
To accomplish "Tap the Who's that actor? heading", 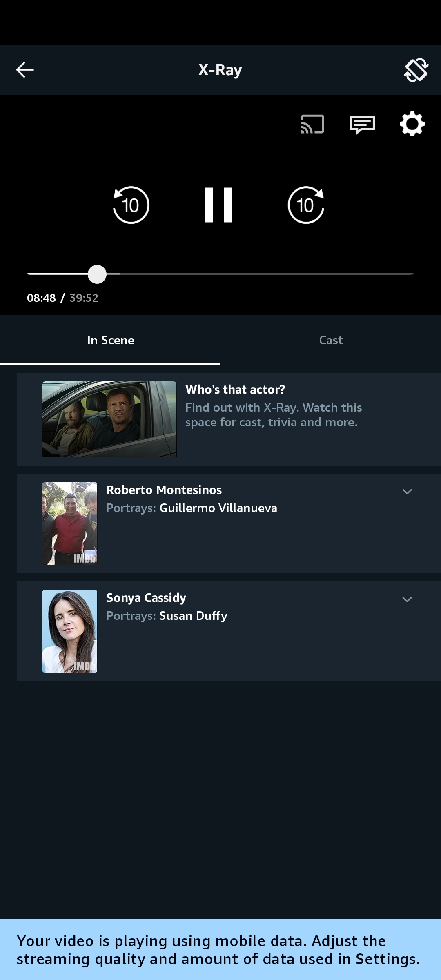I will point(235,390).
